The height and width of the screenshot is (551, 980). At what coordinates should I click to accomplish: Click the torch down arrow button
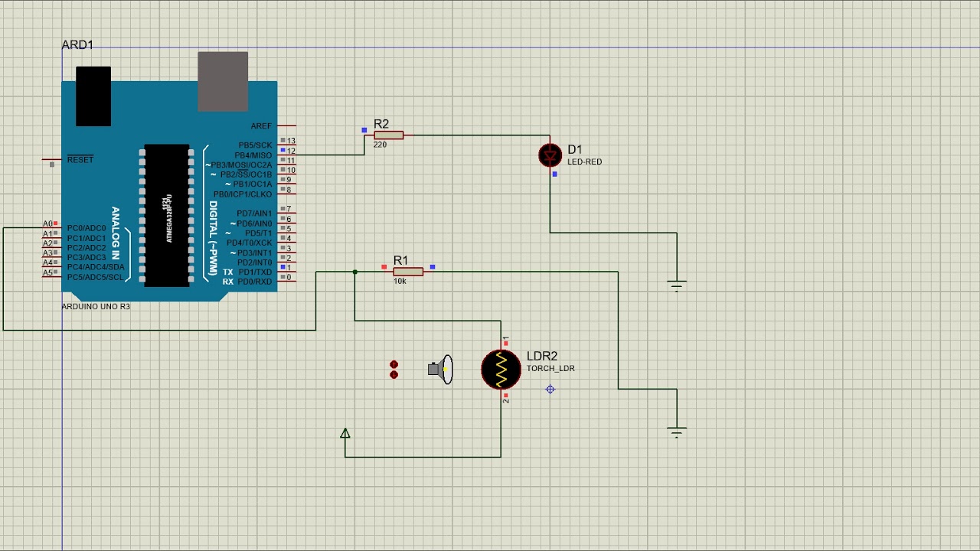[394, 375]
